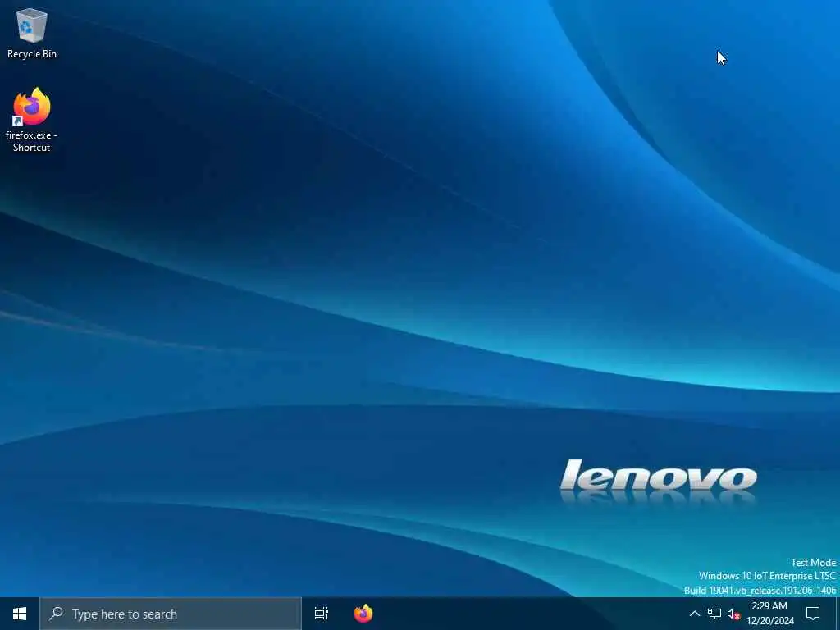
Task: Open the Action Center notifications icon
Action: pyautogui.click(x=813, y=614)
